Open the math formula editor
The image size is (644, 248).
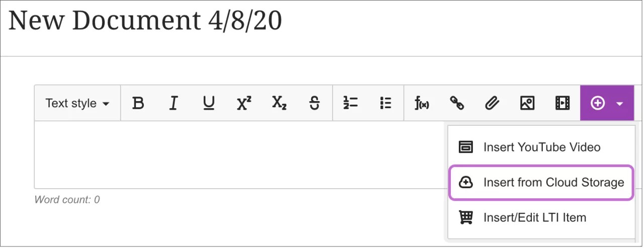422,103
